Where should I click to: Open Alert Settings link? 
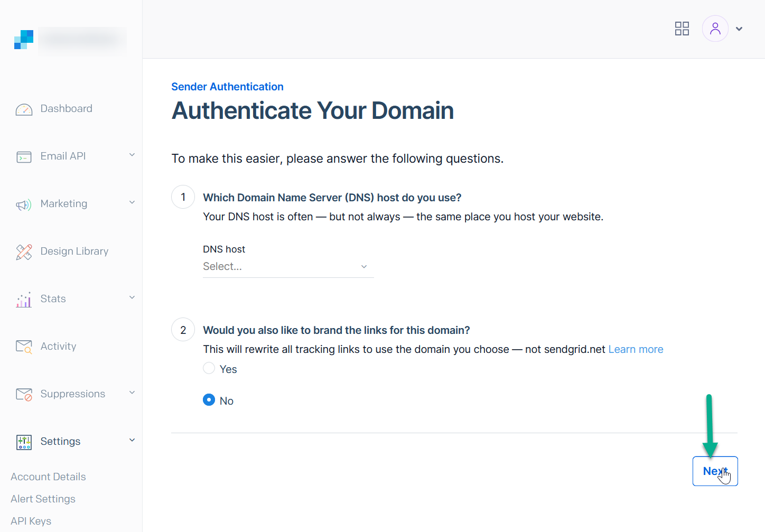43,499
